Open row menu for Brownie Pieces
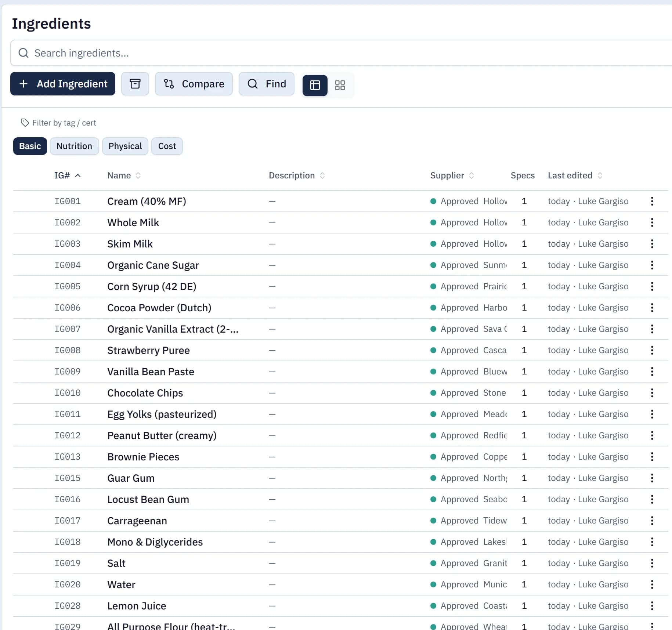This screenshot has width=672, height=630. (x=652, y=457)
